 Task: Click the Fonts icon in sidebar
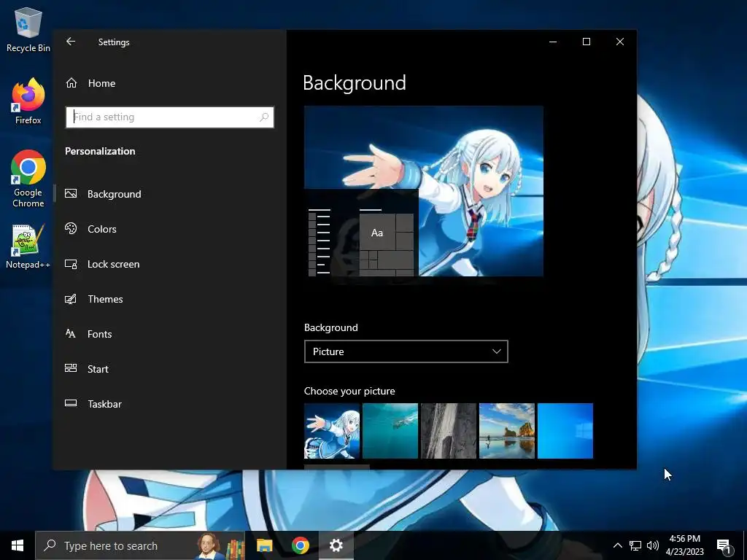71,334
